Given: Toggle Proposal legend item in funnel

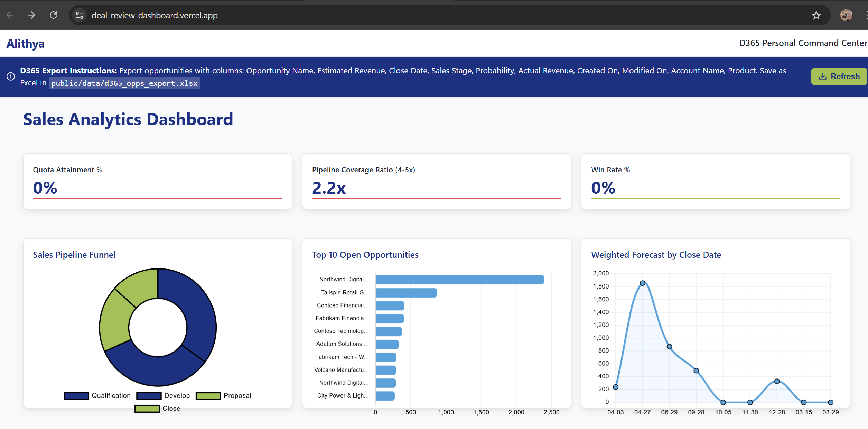Looking at the screenshot, I should tap(208, 396).
